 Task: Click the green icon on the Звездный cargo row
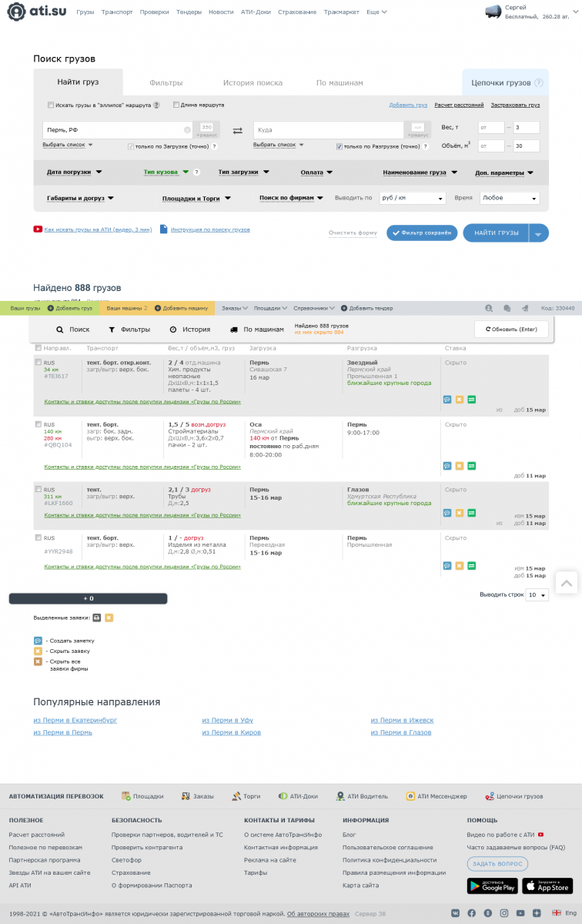coord(471,400)
